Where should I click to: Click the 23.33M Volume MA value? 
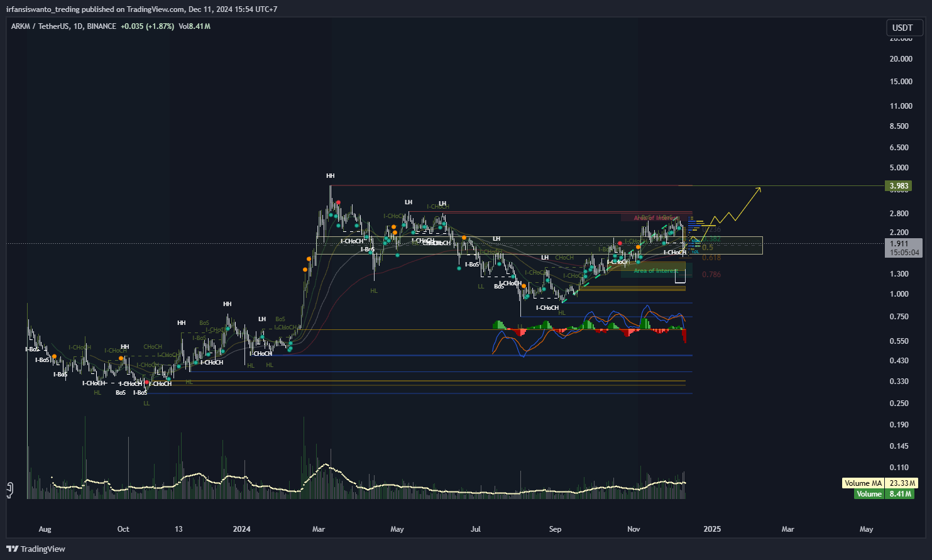click(902, 483)
